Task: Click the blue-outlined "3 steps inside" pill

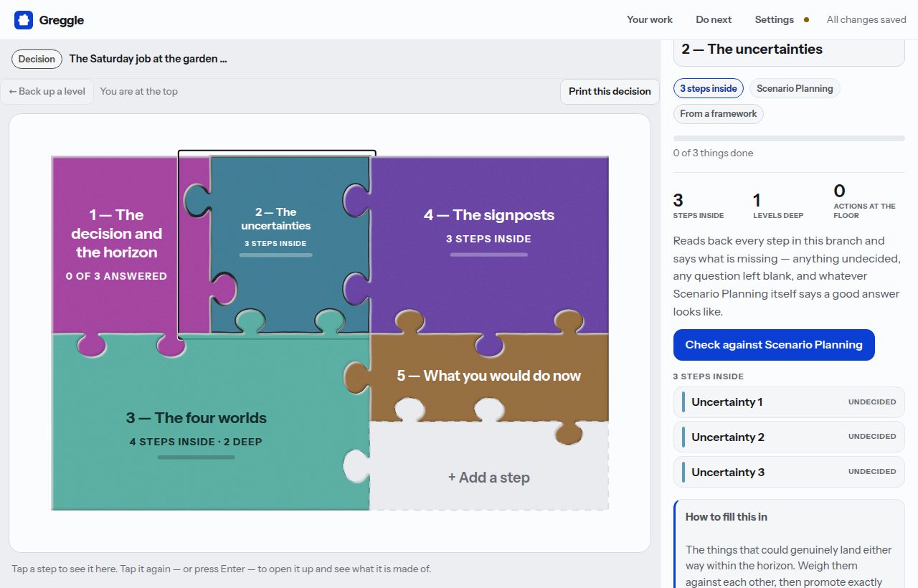Action: (709, 89)
